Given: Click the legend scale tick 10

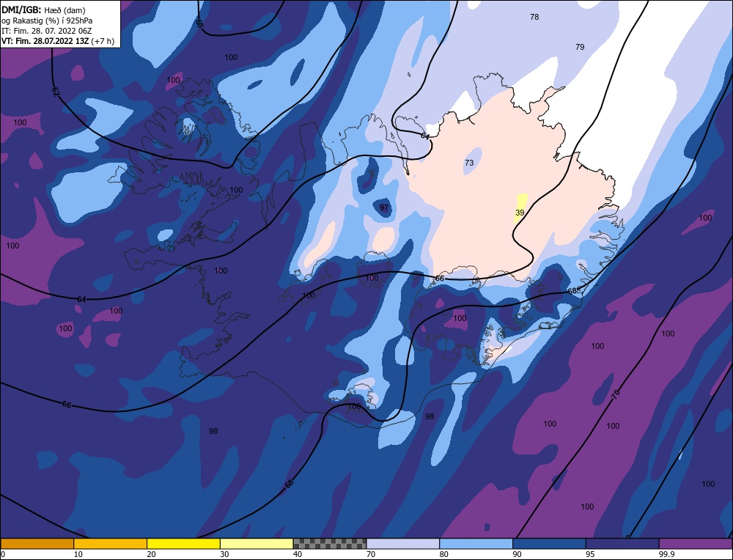Looking at the screenshot, I should pyautogui.click(x=78, y=554).
